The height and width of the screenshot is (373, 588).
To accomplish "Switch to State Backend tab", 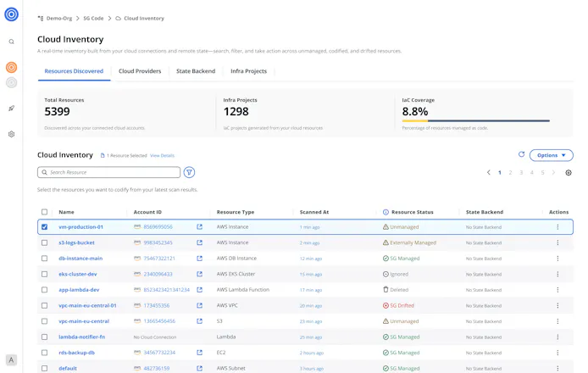I will [x=196, y=71].
